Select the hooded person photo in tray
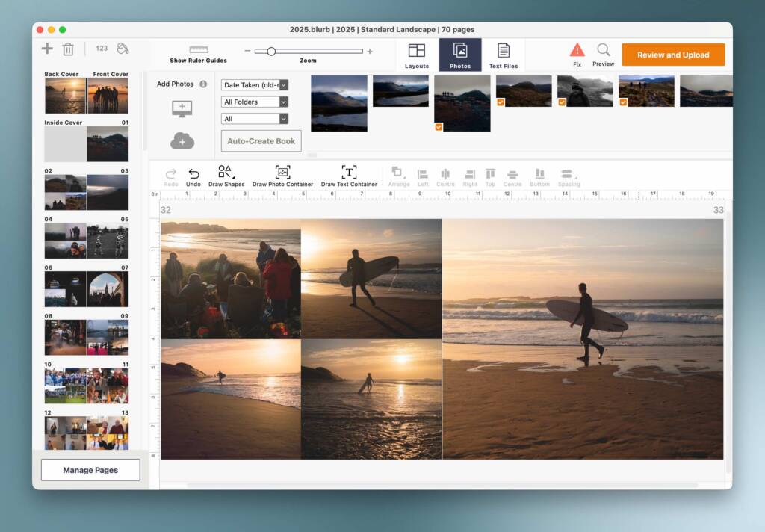 click(x=585, y=90)
